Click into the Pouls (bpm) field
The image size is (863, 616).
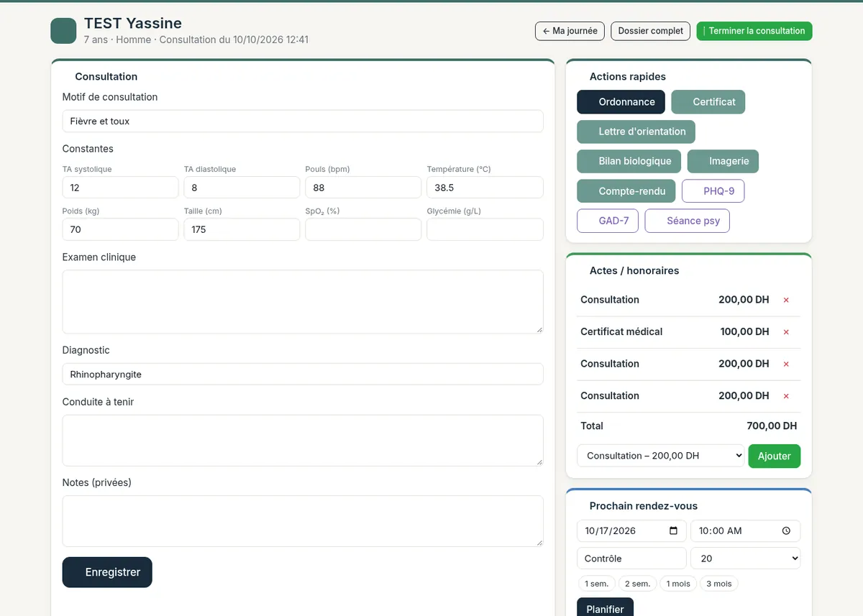363,188
